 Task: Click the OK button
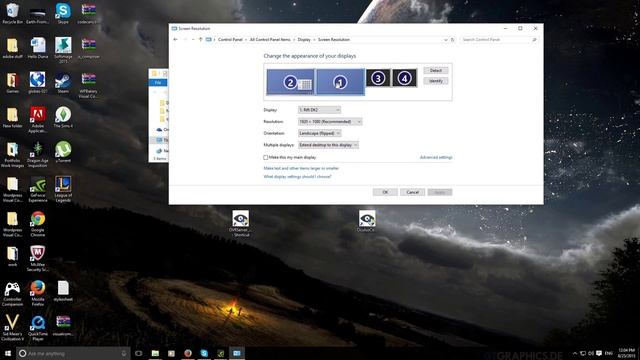[x=385, y=192]
